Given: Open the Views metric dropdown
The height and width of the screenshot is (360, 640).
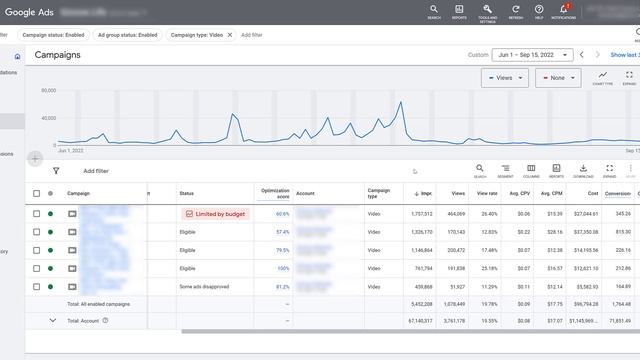Looking at the screenshot, I should coord(505,78).
